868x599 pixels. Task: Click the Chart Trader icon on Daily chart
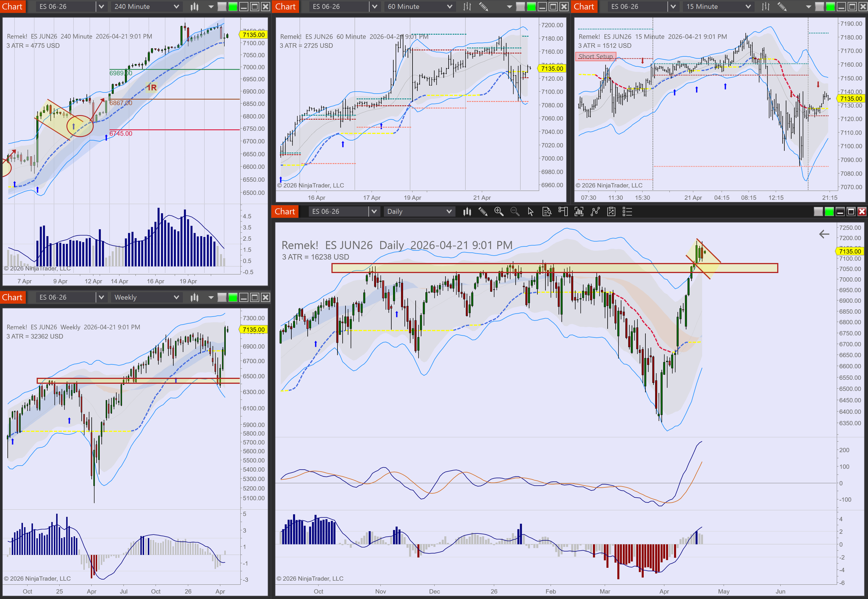tap(563, 212)
